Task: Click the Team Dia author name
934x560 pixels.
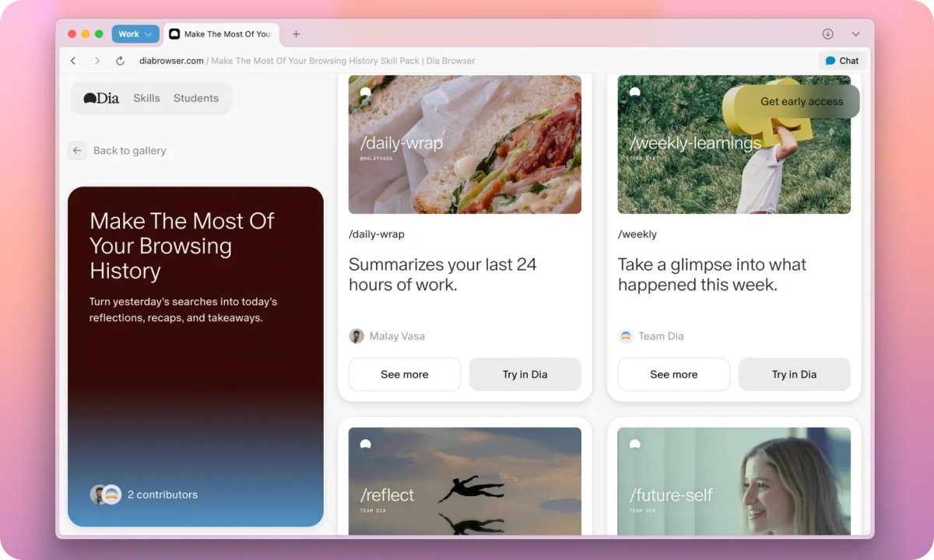Action: coord(662,336)
